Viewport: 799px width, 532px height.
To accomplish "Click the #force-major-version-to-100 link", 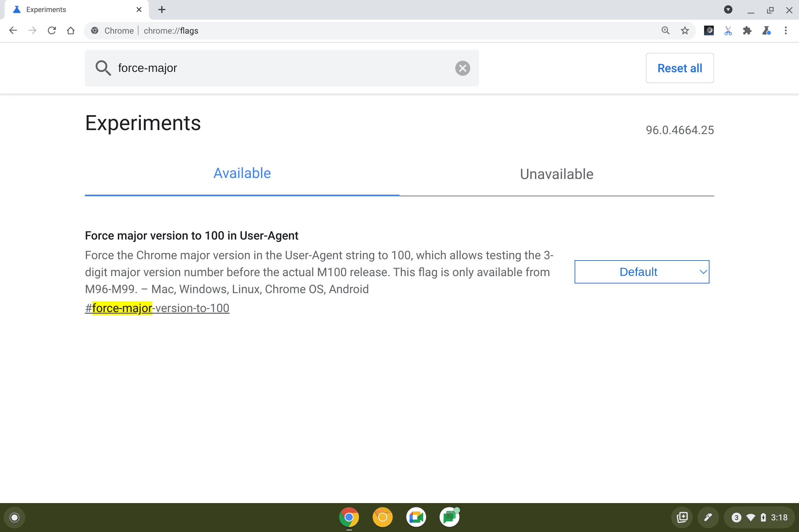I will click(157, 307).
